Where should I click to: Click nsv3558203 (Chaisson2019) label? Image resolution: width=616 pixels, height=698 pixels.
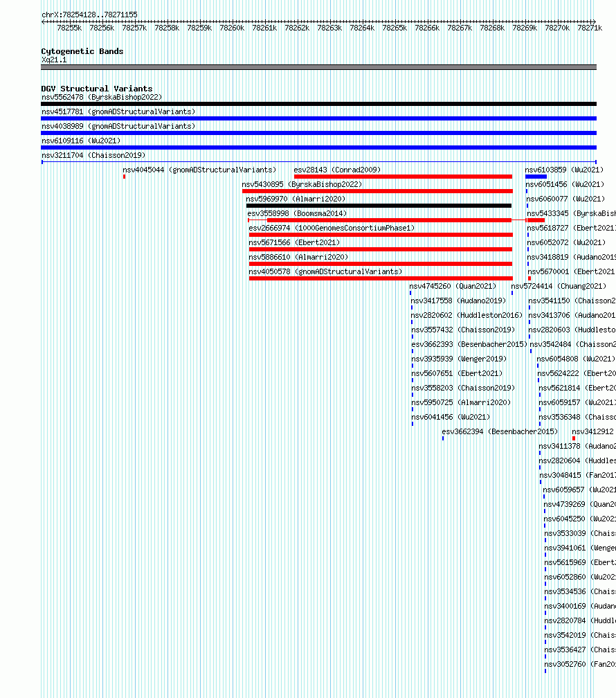[463, 388]
